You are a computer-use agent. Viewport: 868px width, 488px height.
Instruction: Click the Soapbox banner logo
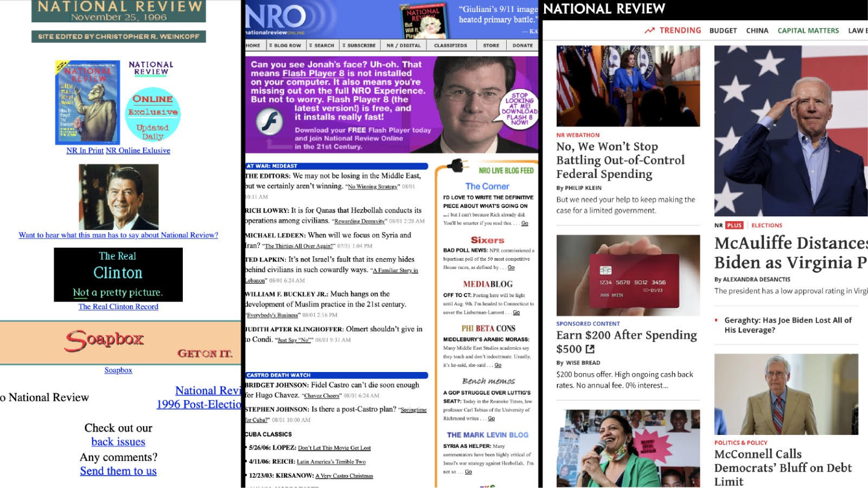[104, 340]
